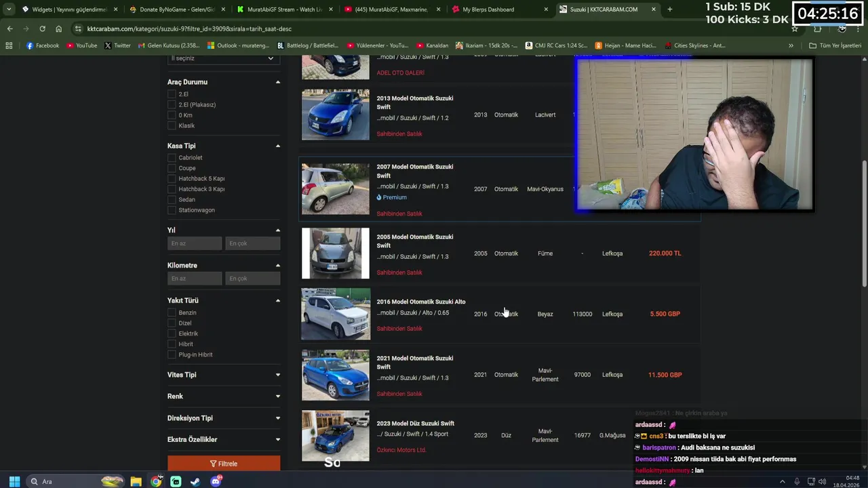Show more bookmarks with the chevron
The width and height of the screenshot is (868, 488).
tap(791, 45)
